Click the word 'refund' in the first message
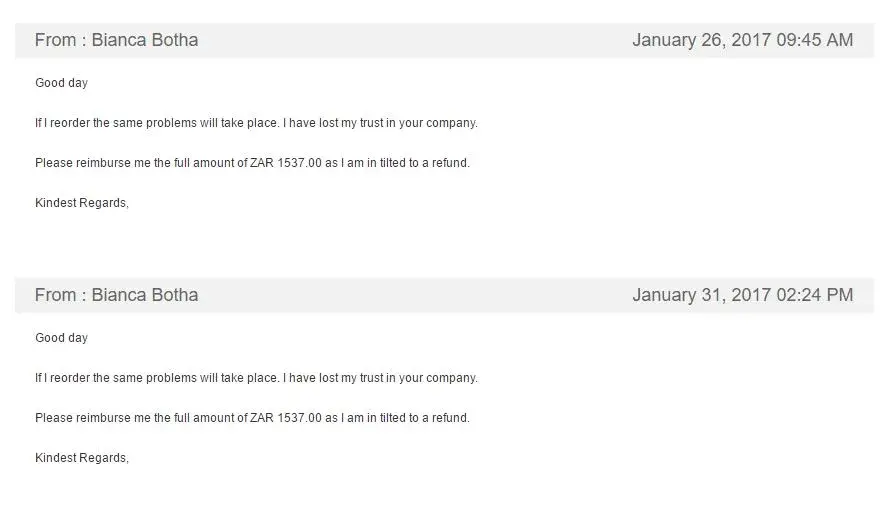This screenshot has width=896, height=512. [449, 163]
